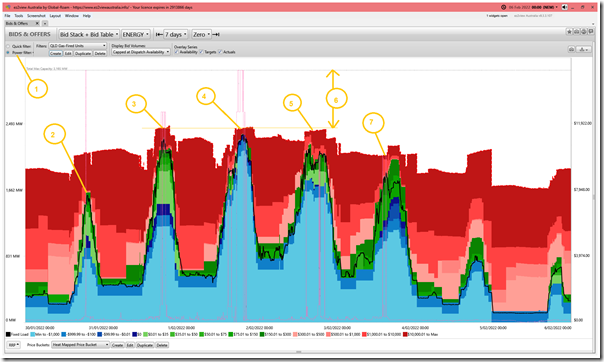Click Edit button next to Filters
The image size is (604, 362).
(68, 54)
